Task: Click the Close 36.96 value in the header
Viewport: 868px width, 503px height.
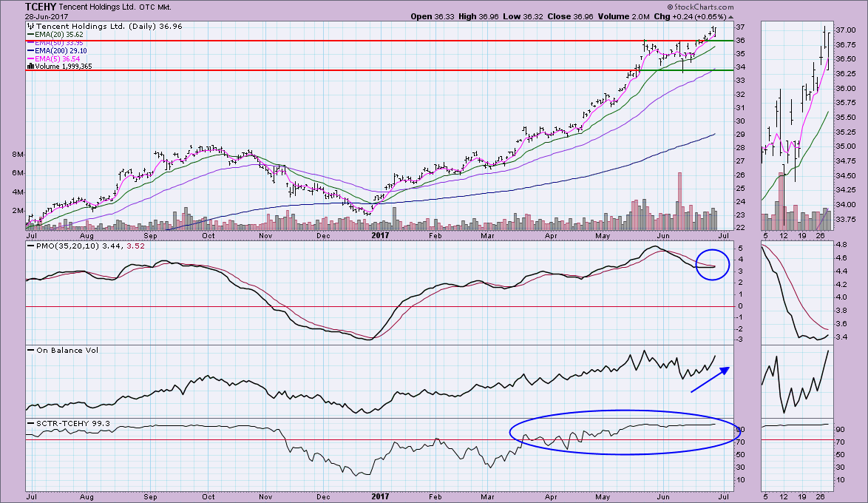Action: 571,16
